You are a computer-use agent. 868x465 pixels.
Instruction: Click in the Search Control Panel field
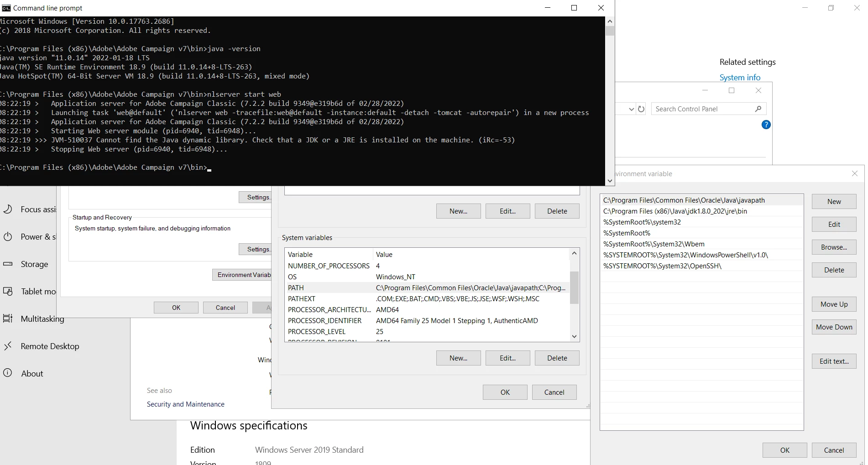coord(708,109)
